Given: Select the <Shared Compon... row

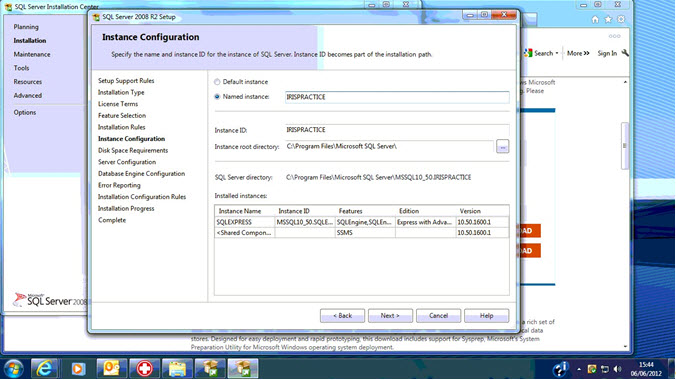Looking at the screenshot, I should click(362, 233).
